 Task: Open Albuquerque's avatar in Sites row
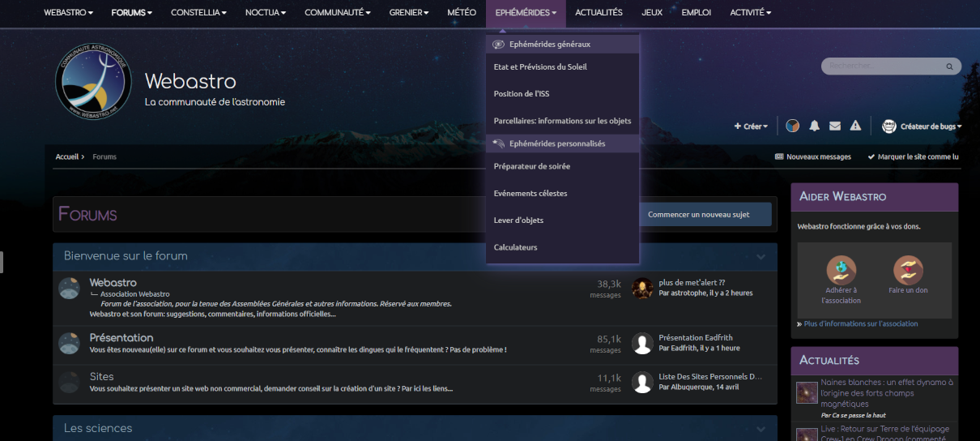[x=642, y=382]
